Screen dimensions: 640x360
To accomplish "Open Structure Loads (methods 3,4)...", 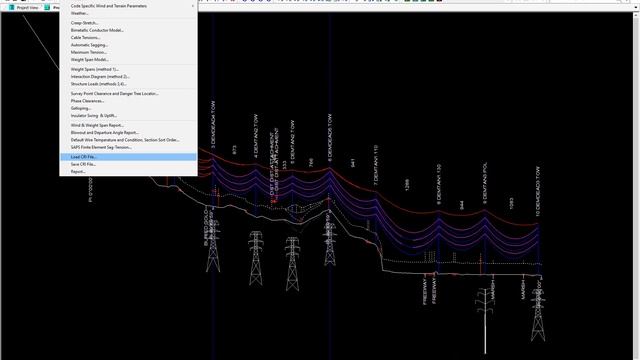I will tap(129, 84).
